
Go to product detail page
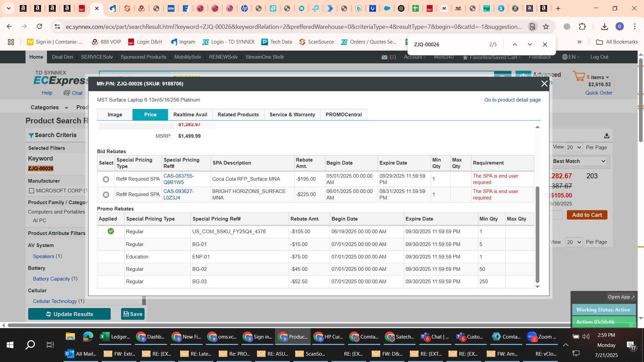tap(512, 100)
